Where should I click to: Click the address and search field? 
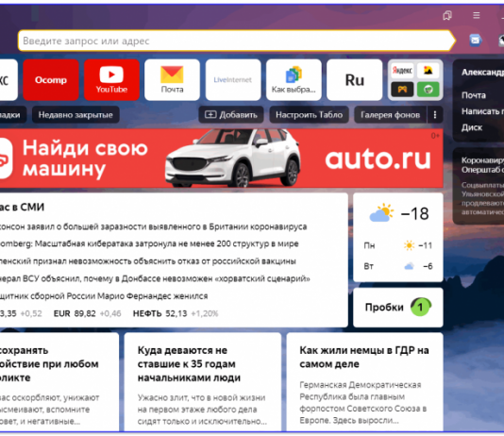pos(236,41)
